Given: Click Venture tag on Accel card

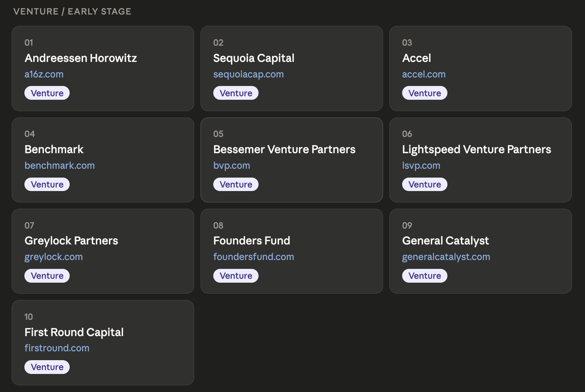Looking at the screenshot, I should 425,93.
